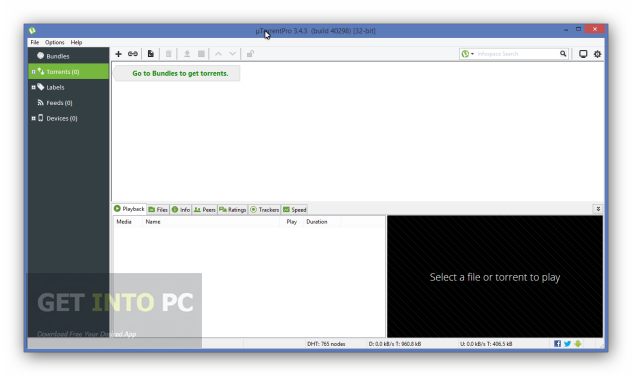Click the Add Torrent plus icon
Image resolution: width=632 pixels, height=376 pixels.
click(118, 54)
